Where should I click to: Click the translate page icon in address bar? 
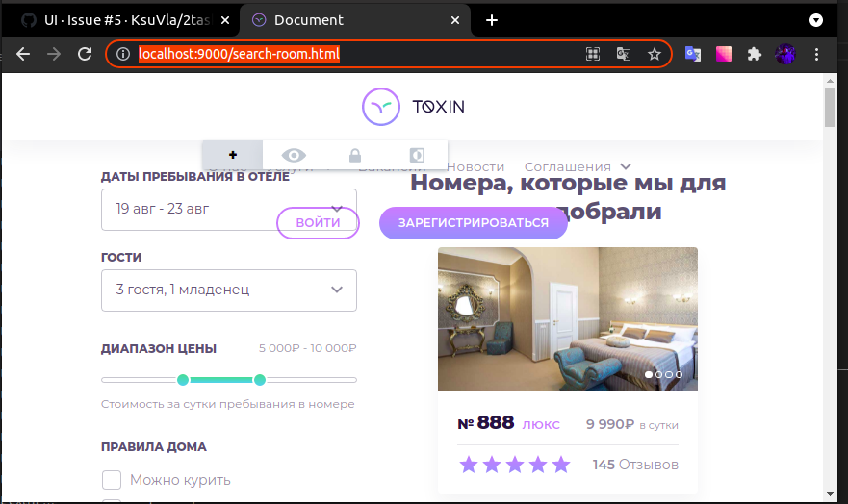[x=624, y=54]
